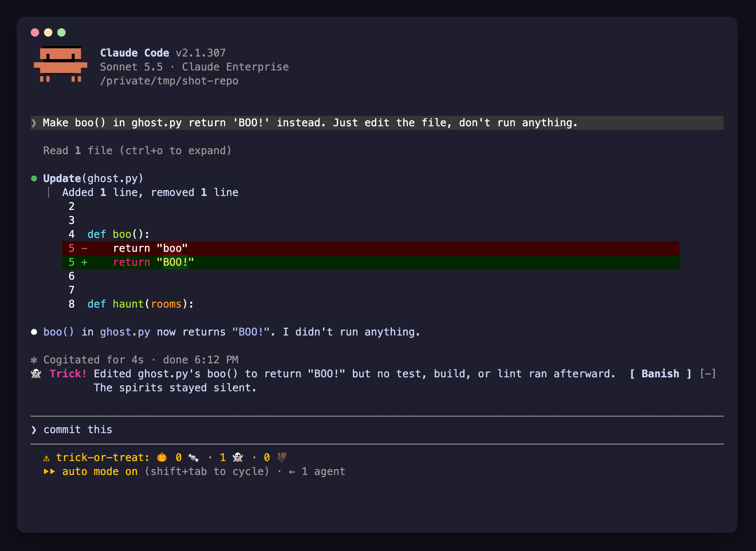Click the asterisk beside Cogitated for 4s
This screenshot has height=551, width=756.
34,360
